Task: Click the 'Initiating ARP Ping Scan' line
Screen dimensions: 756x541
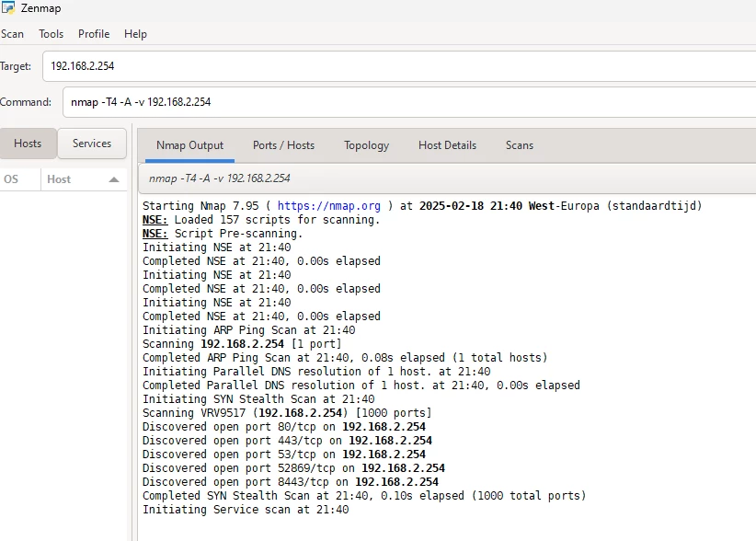Action: coord(249,330)
